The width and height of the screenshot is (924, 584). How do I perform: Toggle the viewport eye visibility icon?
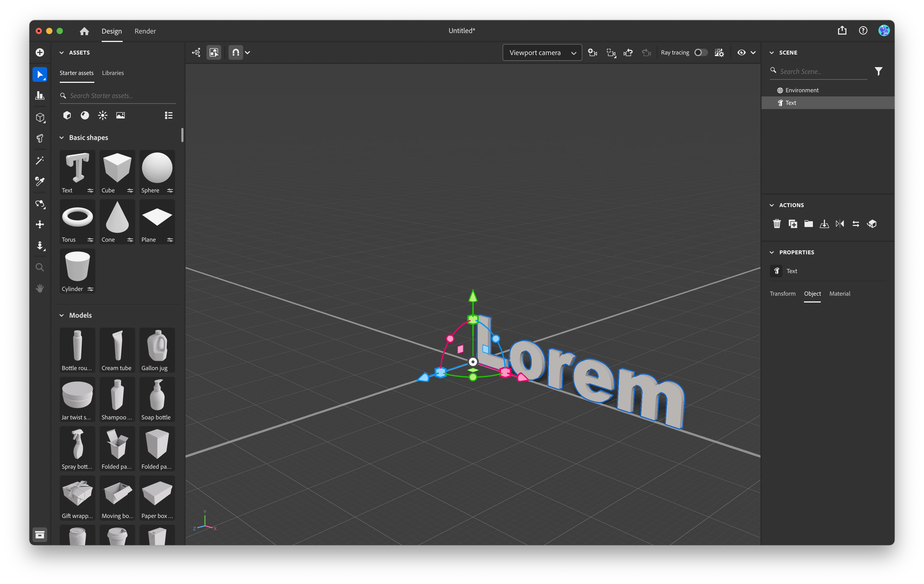(741, 53)
